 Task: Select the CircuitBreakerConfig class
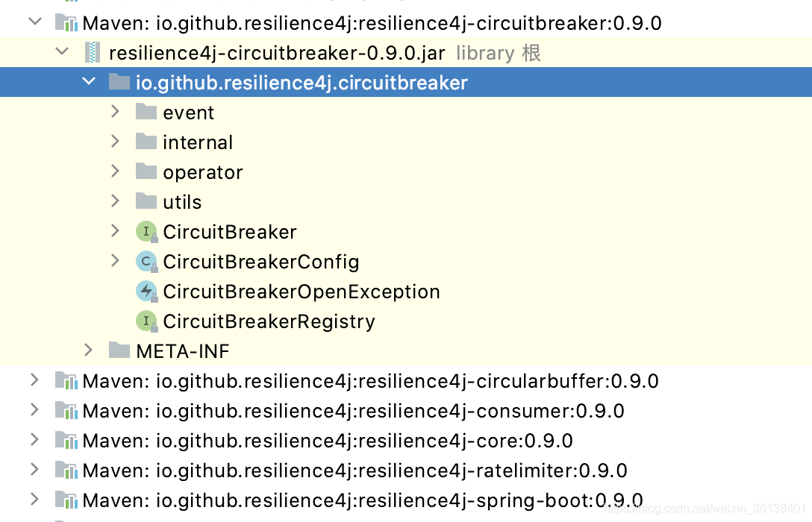pos(260,262)
